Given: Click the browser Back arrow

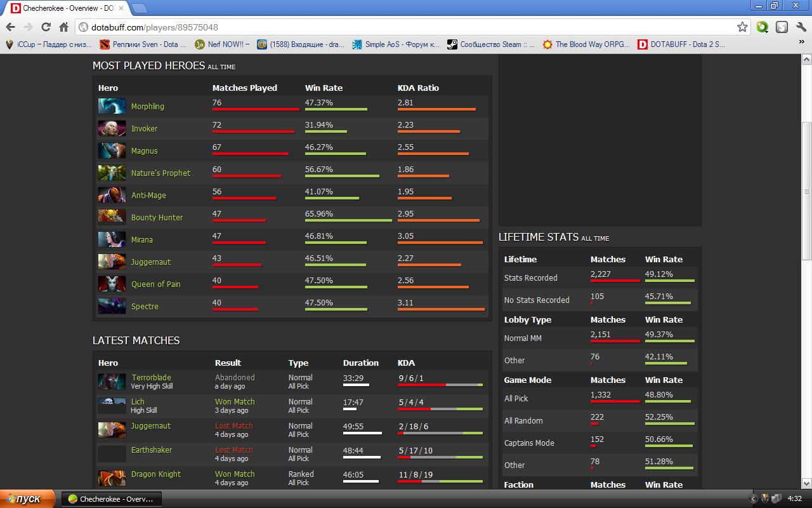Looking at the screenshot, I should [x=10, y=27].
